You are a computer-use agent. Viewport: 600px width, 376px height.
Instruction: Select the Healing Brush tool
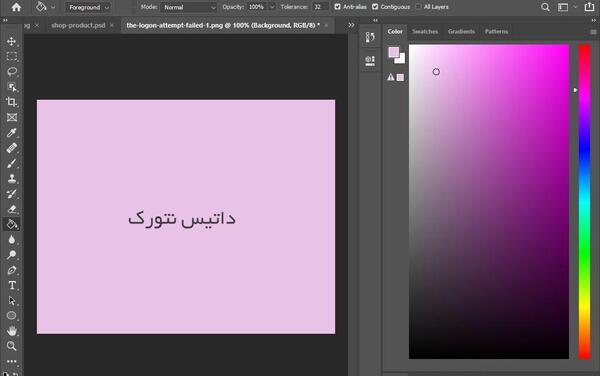click(11, 148)
